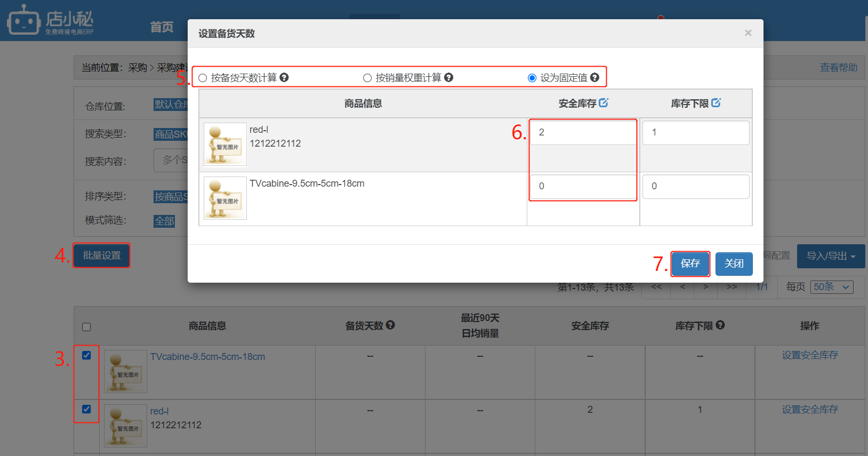
Task: Click 安全库存 input for red-l in dialog
Action: (x=583, y=132)
